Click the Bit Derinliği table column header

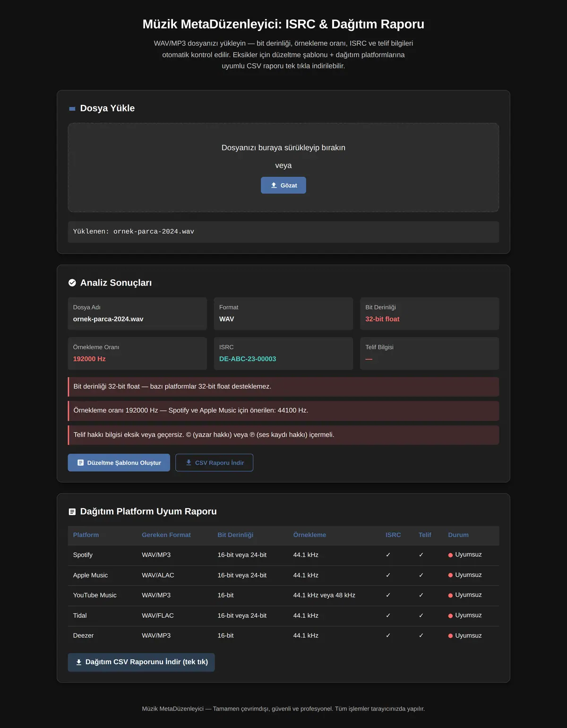tap(235, 535)
